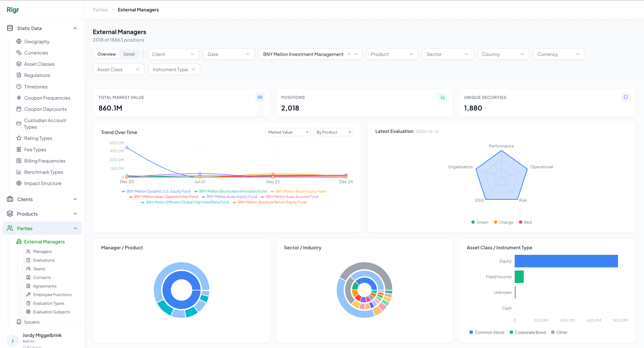This screenshot has height=348, width=644.
Task: Change the Market Value trend metric dropdown
Action: click(x=288, y=132)
